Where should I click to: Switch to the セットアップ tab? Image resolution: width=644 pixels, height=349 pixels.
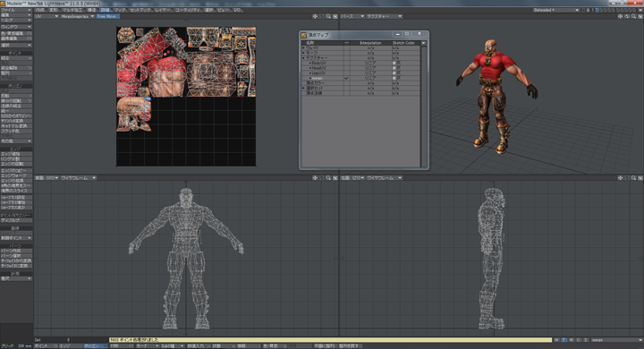[140, 10]
